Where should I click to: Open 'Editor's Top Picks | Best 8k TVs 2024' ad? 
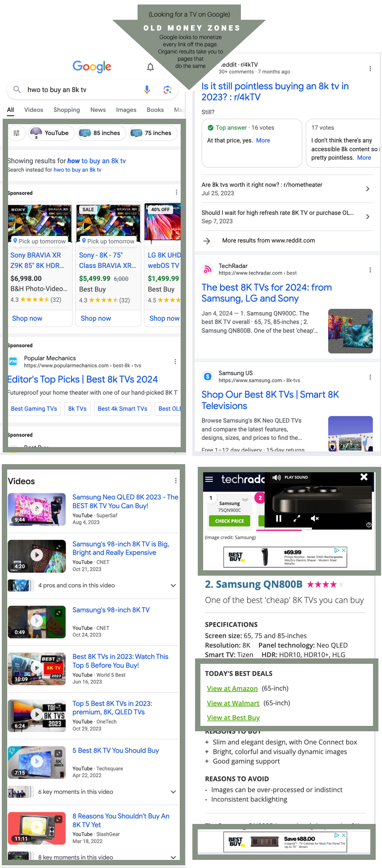tap(83, 380)
